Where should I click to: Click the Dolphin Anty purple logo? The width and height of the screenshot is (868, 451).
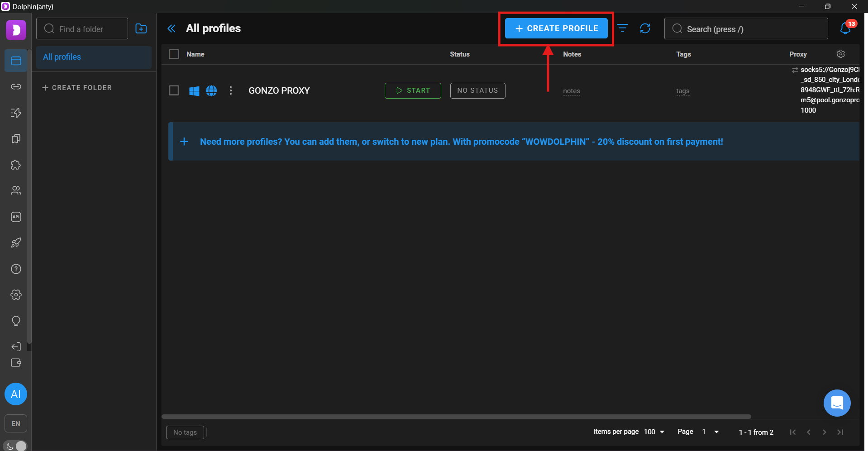(x=16, y=30)
